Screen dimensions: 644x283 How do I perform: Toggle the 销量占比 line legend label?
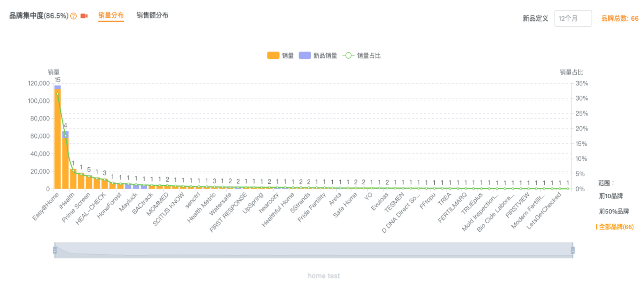(369, 56)
